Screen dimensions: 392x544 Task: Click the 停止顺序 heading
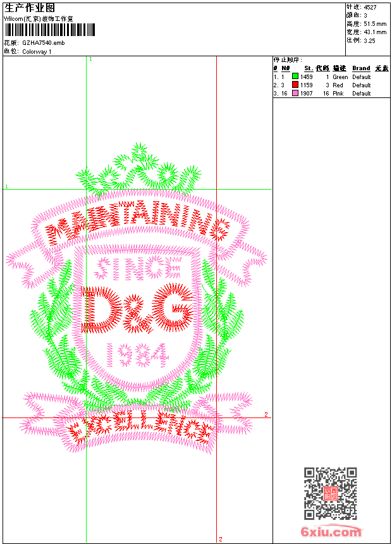288,59
